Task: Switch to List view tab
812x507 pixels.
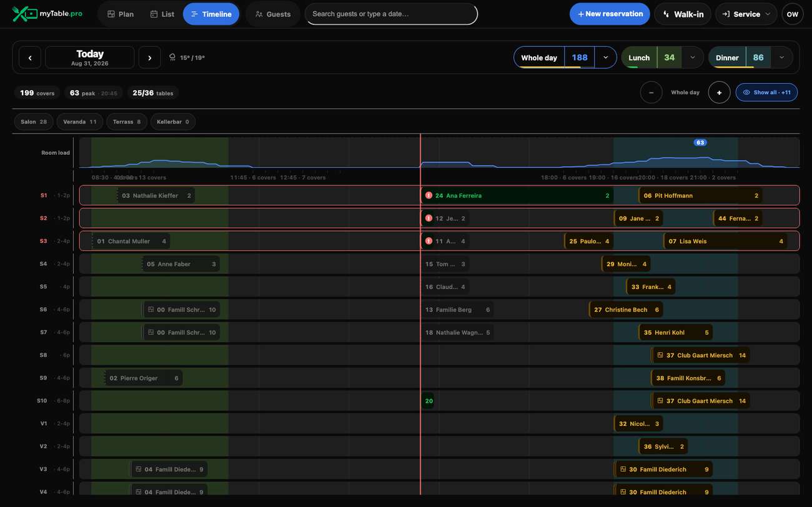Action: click(x=162, y=14)
